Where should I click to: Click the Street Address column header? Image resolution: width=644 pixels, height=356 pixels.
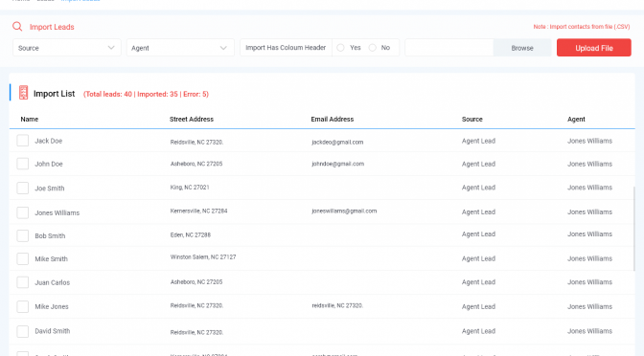[x=192, y=119]
